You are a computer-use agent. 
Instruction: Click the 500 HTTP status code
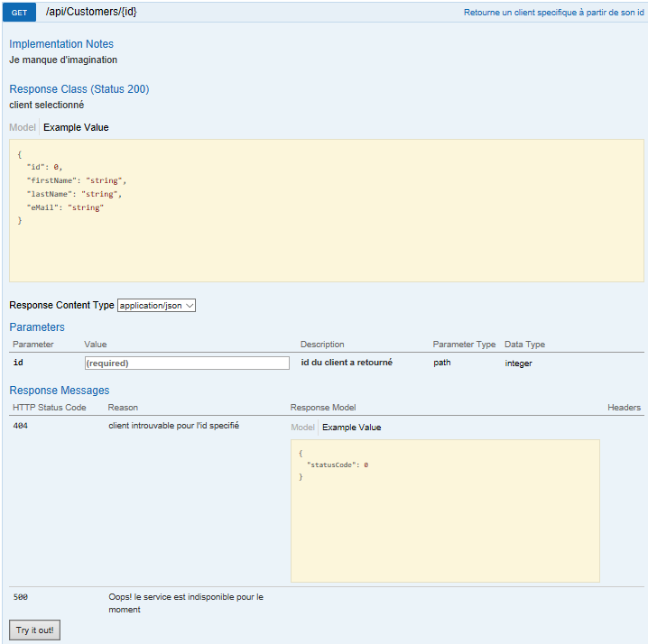22,597
